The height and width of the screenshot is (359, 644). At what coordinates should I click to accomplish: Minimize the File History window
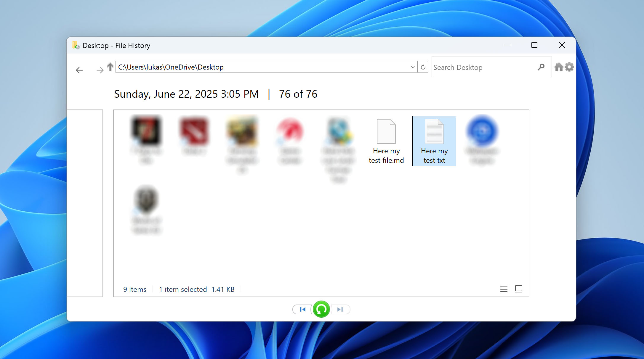click(x=507, y=45)
